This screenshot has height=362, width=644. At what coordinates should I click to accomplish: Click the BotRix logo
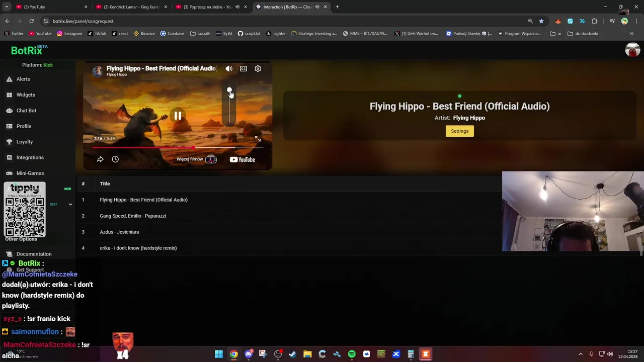tap(29, 50)
